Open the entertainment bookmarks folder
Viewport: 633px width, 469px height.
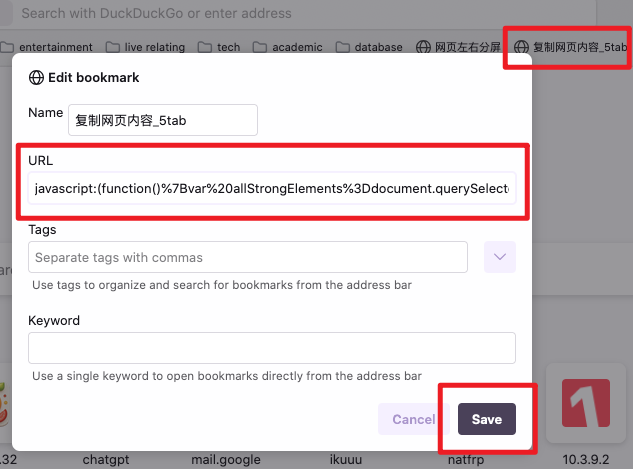point(47,47)
